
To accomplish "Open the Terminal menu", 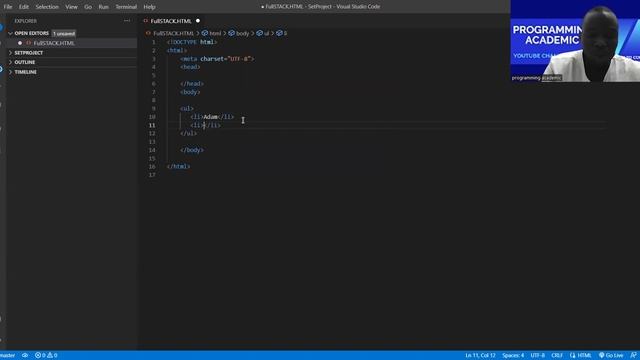I will pyautogui.click(x=126, y=7).
